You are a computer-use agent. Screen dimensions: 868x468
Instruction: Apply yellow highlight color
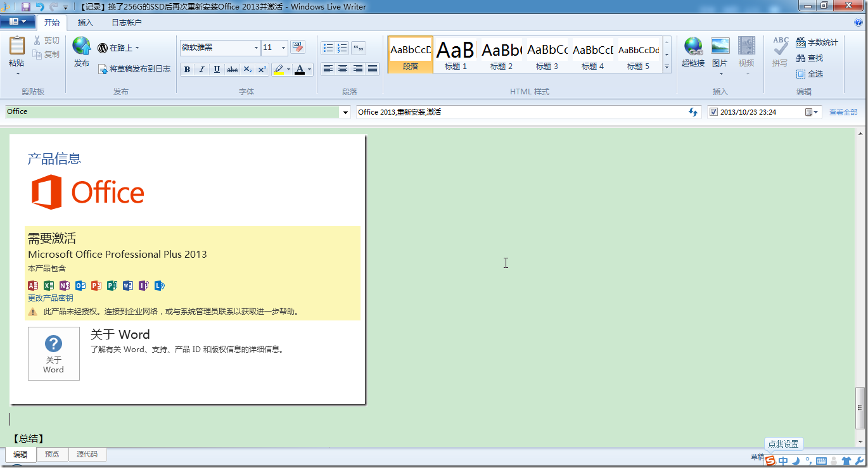click(x=278, y=69)
